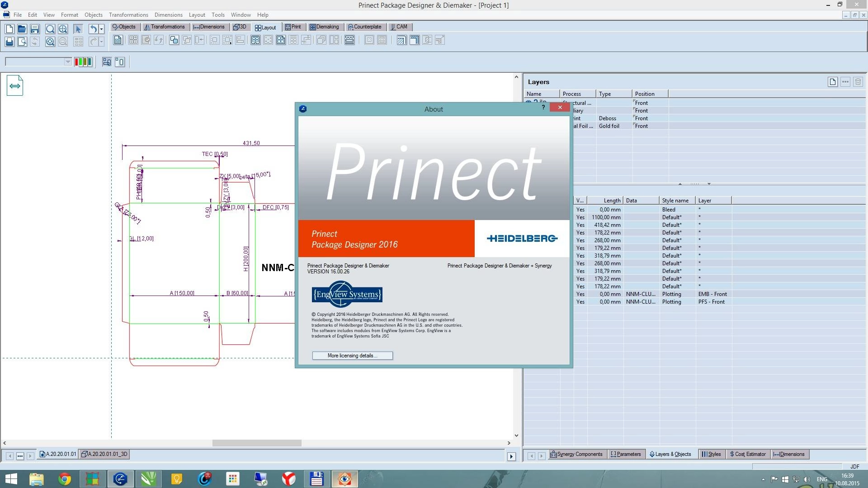Click More licensing details button
This screenshot has height=488, width=868.
(x=352, y=356)
